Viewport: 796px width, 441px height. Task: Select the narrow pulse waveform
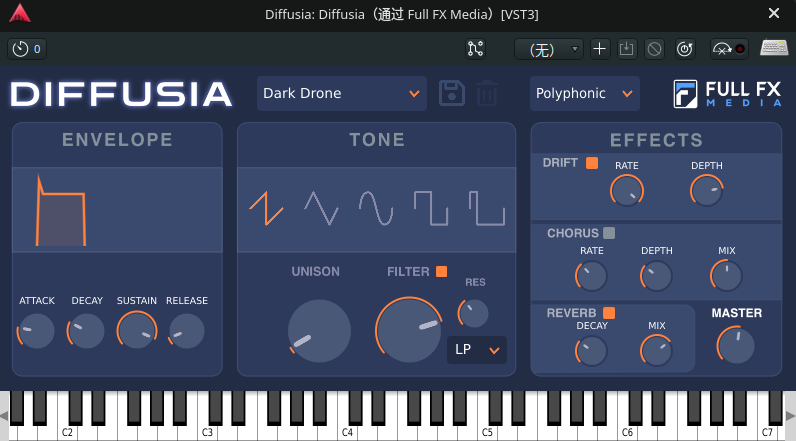(486, 208)
